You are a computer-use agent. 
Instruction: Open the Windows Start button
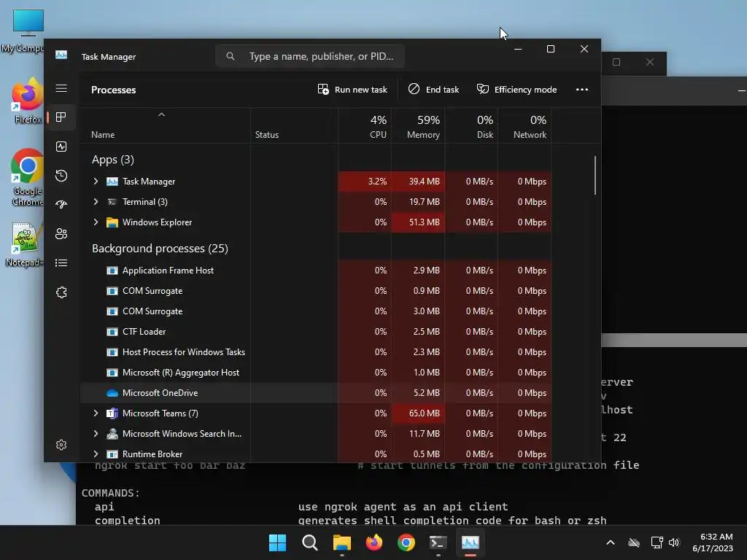click(x=277, y=542)
